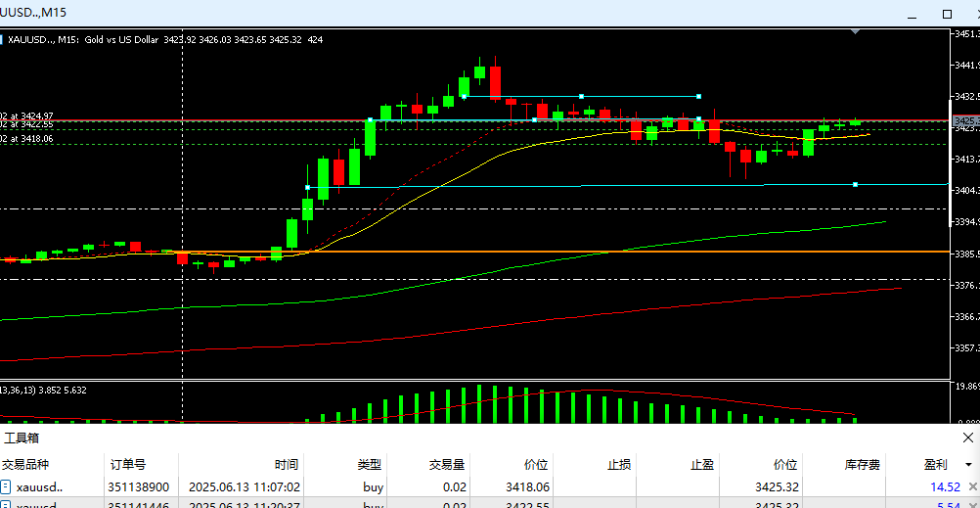Click the 交易量 column header
Viewport: 980px width, 508px height.
coord(447,464)
